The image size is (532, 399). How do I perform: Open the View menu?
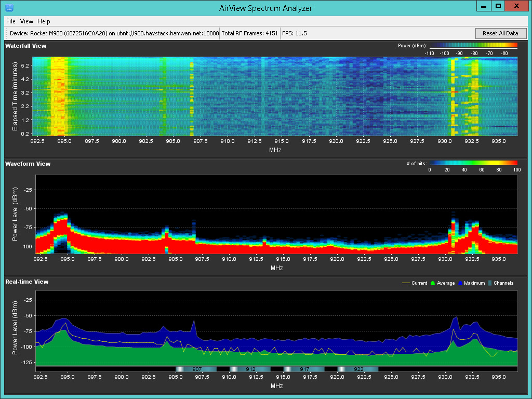(x=26, y=21)
